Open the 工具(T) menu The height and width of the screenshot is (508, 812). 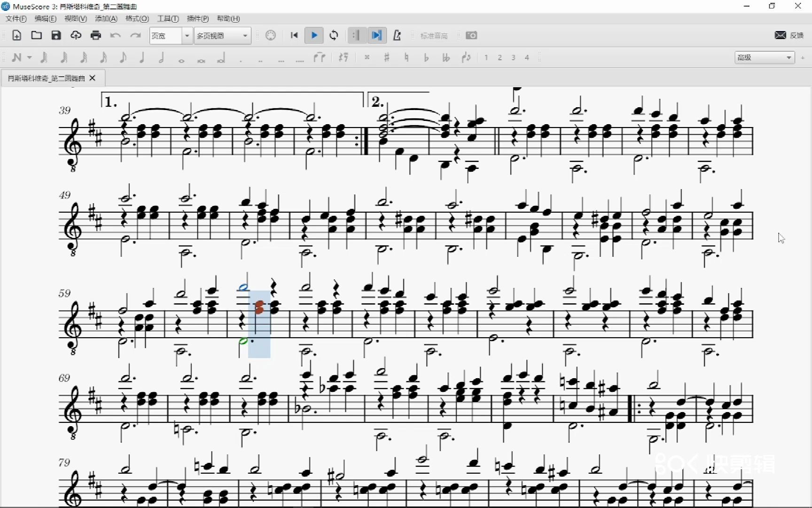[168, 18]
